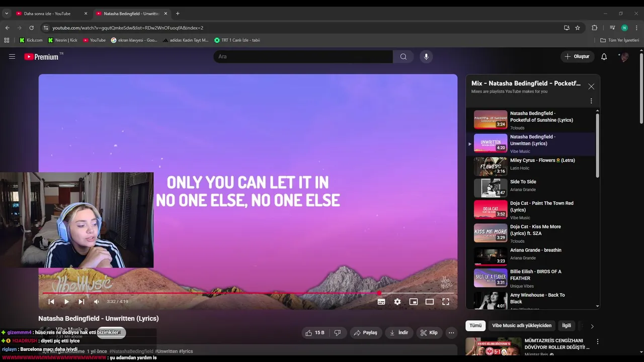This screenshot has width=644, height=362.
Task: Mute the video volume speaker icon
Action: (96, 302)
